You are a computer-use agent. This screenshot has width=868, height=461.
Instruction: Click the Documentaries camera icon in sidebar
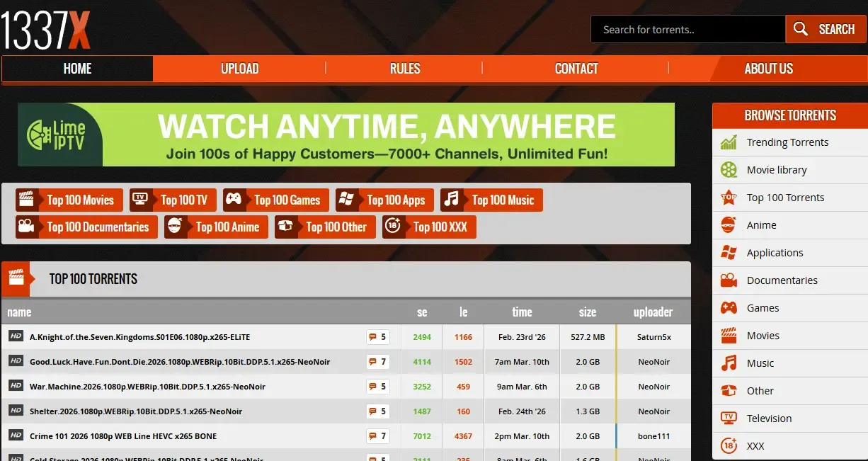coord(729,280)
